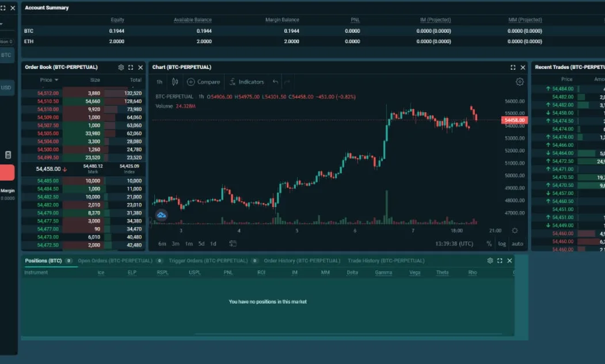Select USD button in left sidebar
This screenshot has height=364, width=605.
click(x=6, y=87)
